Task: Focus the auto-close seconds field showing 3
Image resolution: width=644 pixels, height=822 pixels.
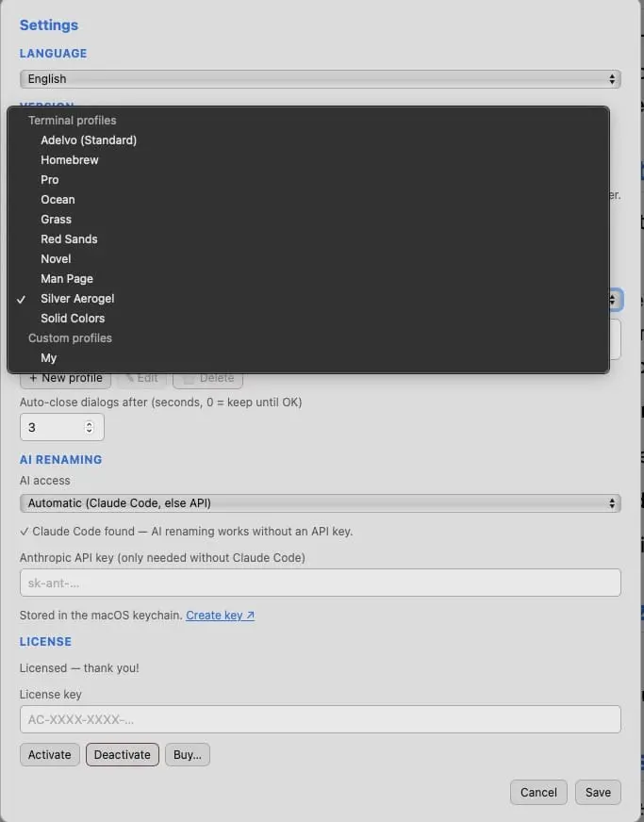Action: click(62, 427)
